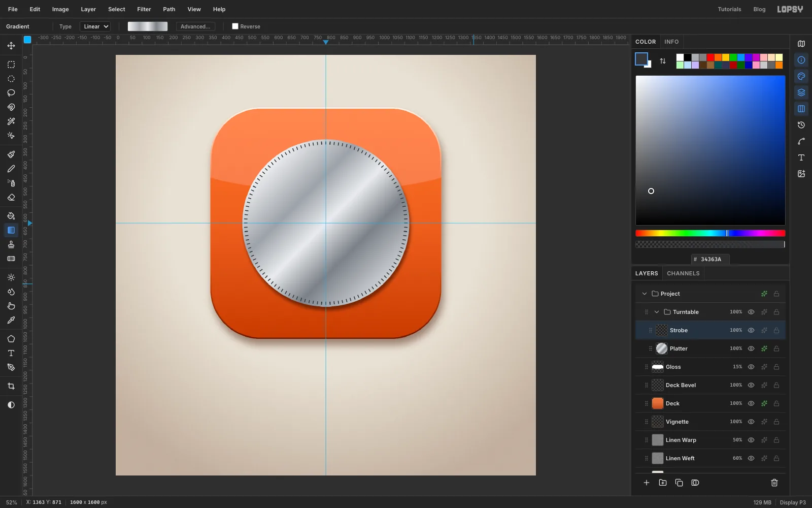Activate the Eyedropper tool

[x=11, y=320]
